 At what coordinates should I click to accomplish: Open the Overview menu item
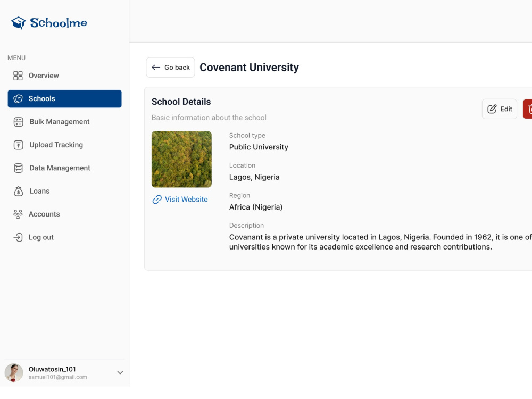click(x=64, y=76)
